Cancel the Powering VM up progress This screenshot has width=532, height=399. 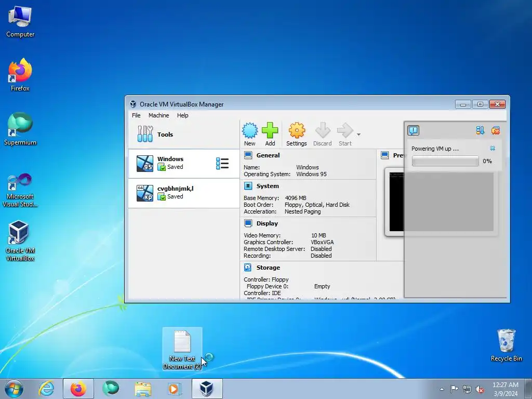[493, 148]
